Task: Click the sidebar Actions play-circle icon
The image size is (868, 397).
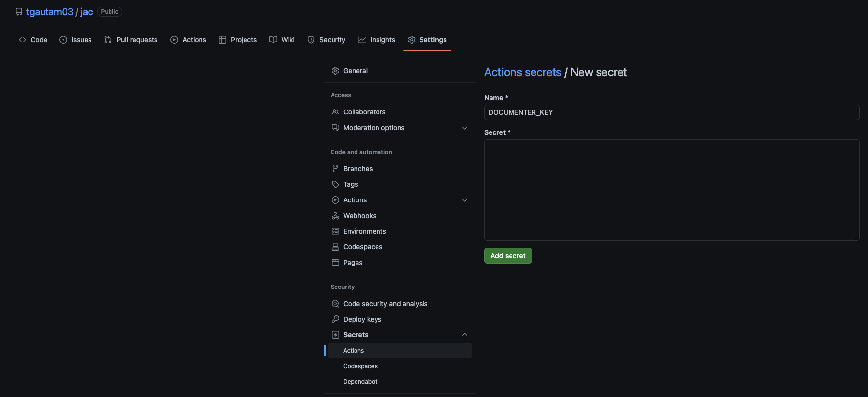Action: 335,200
